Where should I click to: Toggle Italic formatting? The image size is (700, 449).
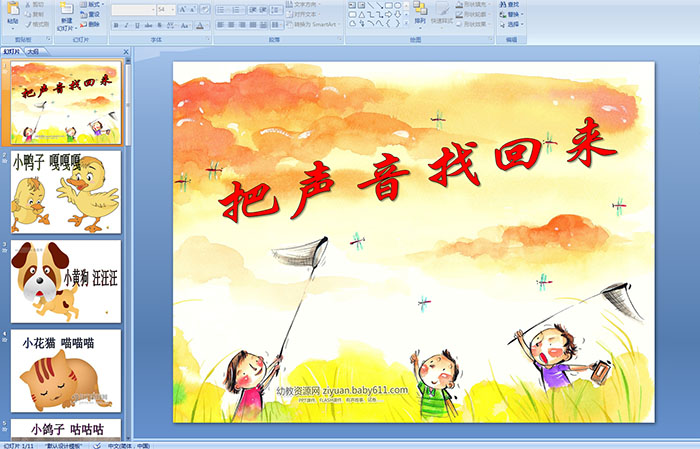(x=126, y=25)
